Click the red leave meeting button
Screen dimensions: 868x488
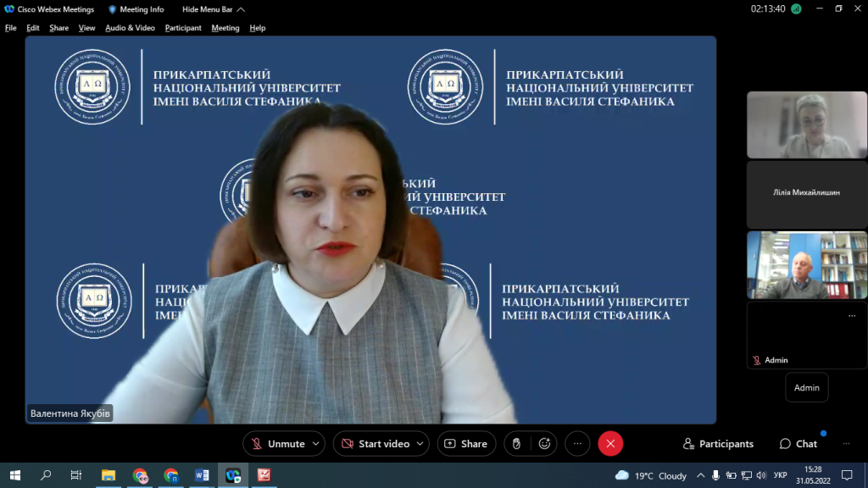point(610,443)
